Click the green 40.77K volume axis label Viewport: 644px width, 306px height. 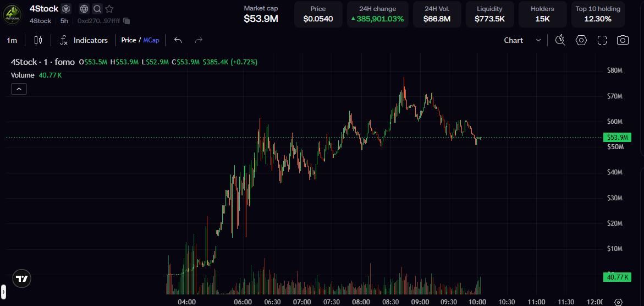[x=617, y=277]
